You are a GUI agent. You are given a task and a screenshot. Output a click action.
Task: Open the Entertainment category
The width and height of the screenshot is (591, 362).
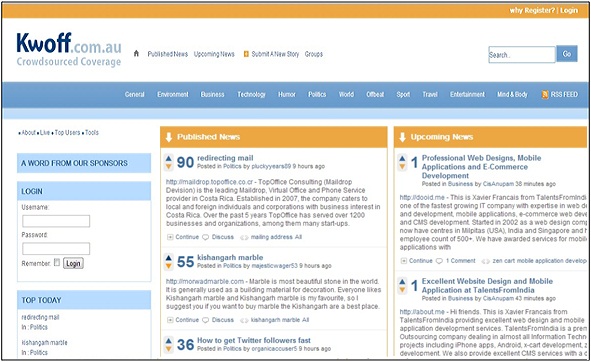coord(467,95)
